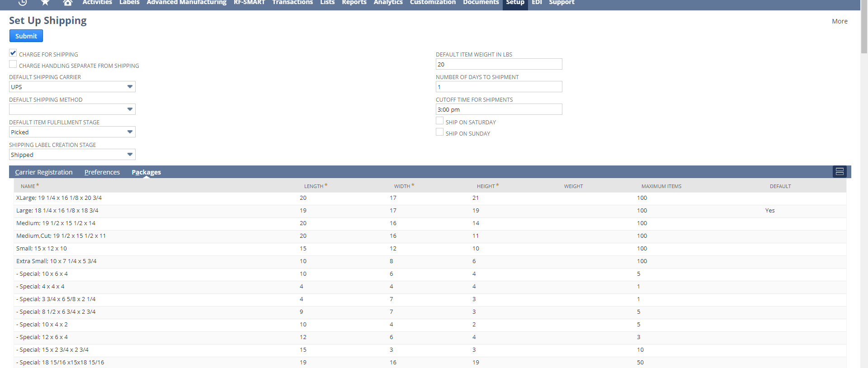
Task: Select row '- Special; 8 1/2 x 6 3/4 x 2 3/4'
Action: tap(430, 312)
